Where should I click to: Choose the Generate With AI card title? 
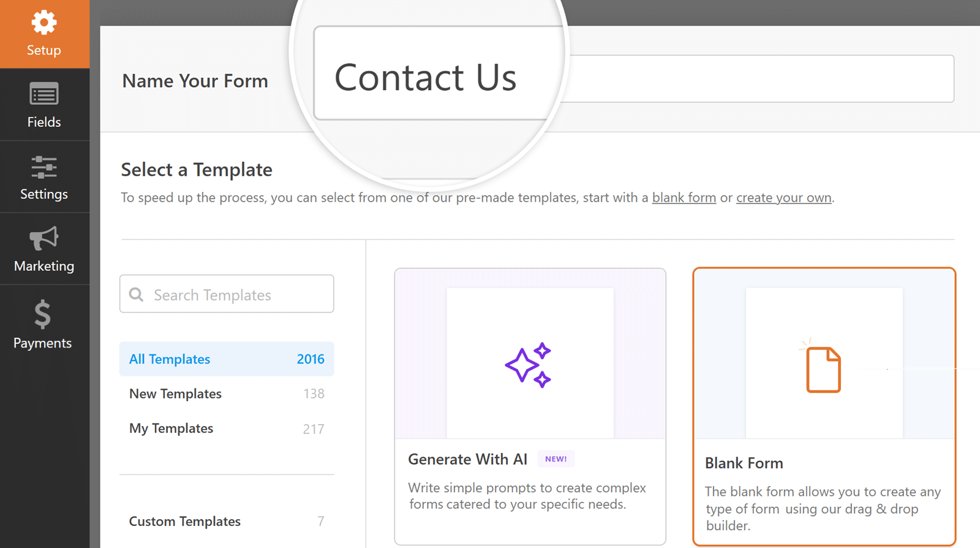pyautogui.click(x=467, y=459)
